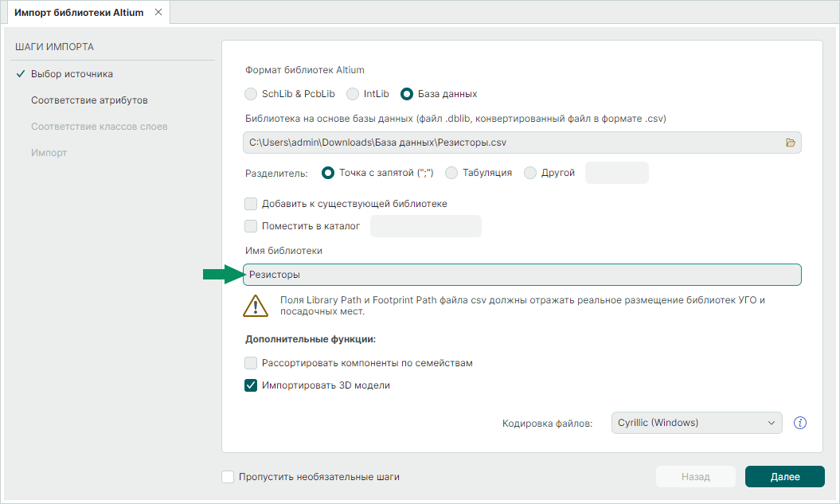Choose Другой separator option

pos(529,173)
